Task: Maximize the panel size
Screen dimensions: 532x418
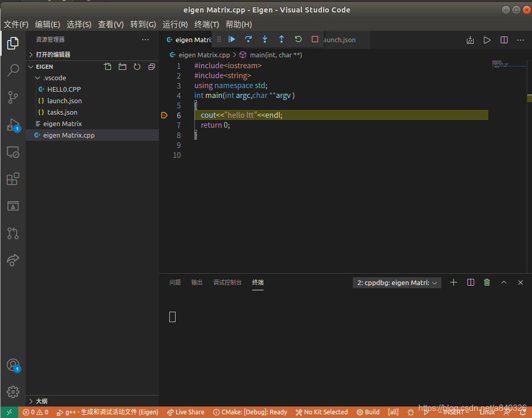Action: tap(504, 282)
